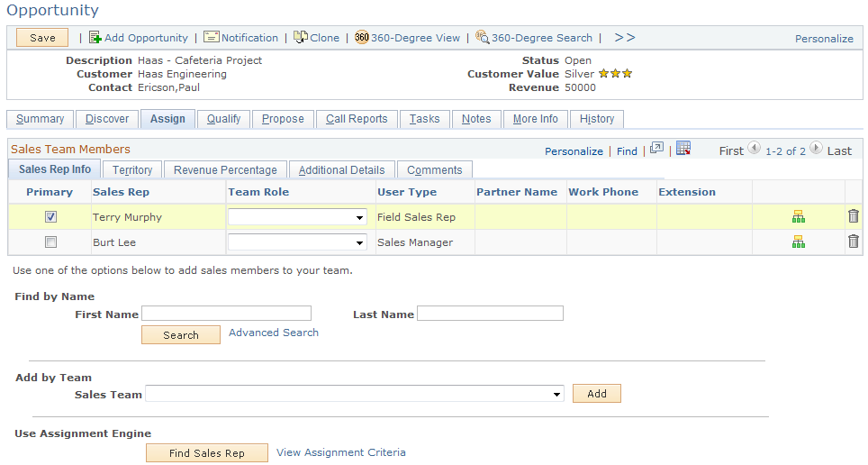Click the Find Sales Rep button
Image resolution: width=868 pixels, height=465 pixels.
coord(207,452)
